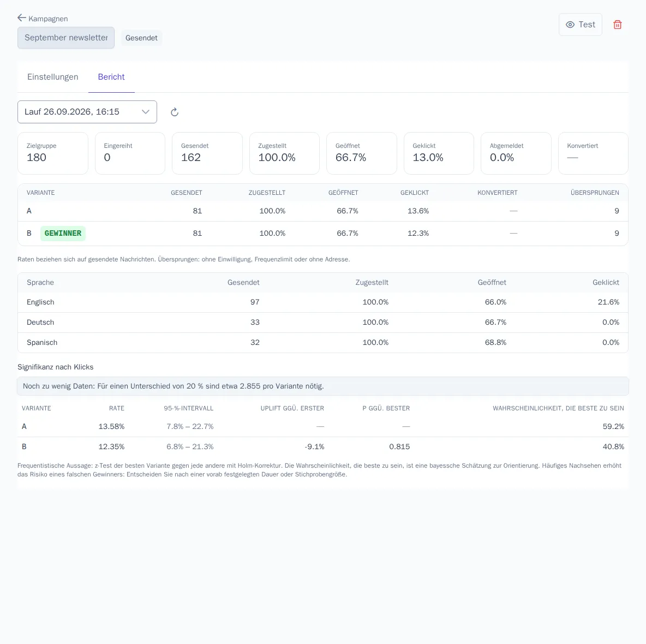
Task: Click the 68.8% opened value for Spanisch
Action: [495, 342]
